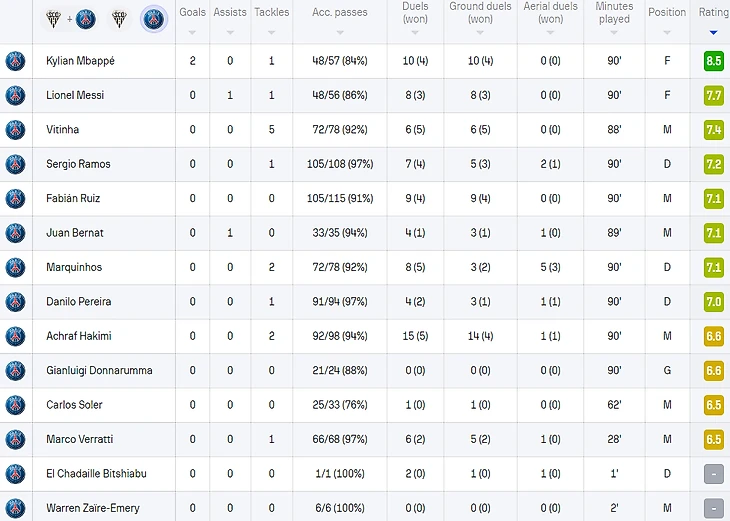Sort by Rating descending arrow
The height and width of the screenshot is (521, 730).
point(713,32)
